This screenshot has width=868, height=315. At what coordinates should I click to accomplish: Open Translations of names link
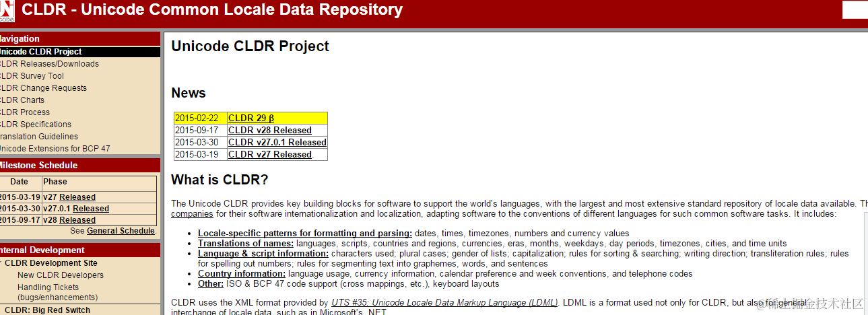246,244
